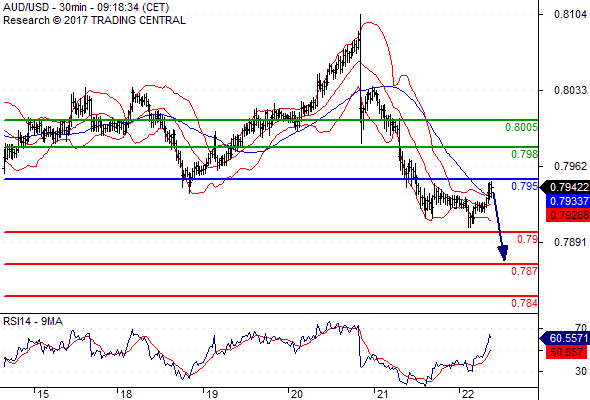This screenshot has height=400, width=590.
Task: Click the 0.795 blue pivot label
Action: [x=525, y=186]
